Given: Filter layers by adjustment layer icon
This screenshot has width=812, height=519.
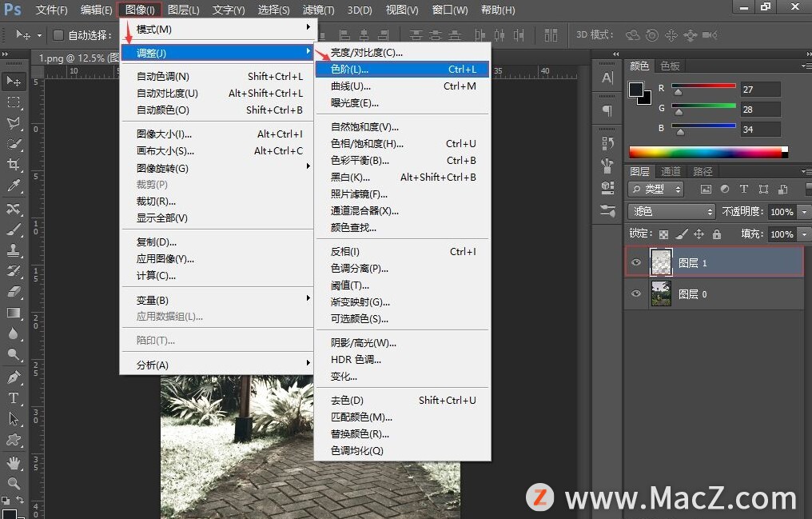Looking at the screenshot, I should pyautogui.click(x=725, y=189).
